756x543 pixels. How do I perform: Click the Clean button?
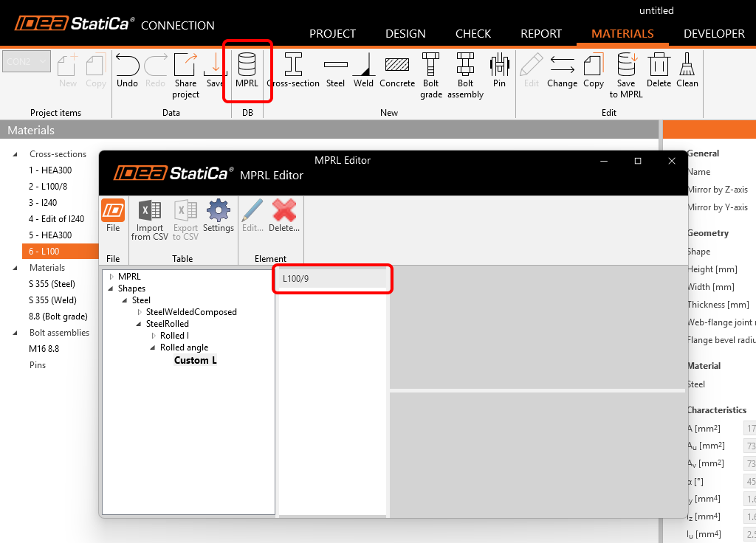tap(687, 71)
